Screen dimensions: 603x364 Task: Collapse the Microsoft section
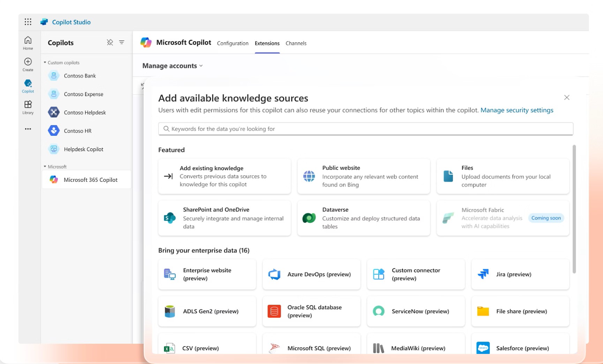[45, 166]
